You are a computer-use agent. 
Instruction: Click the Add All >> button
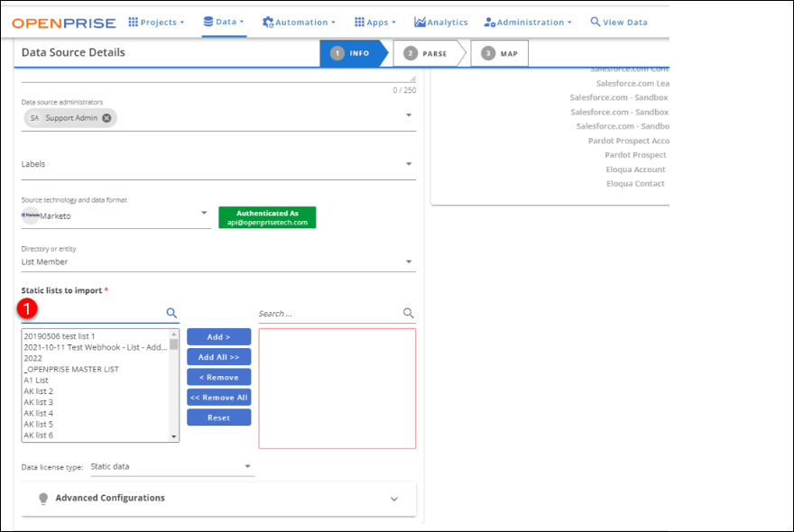pyautogui.click(x=218, y=357)
